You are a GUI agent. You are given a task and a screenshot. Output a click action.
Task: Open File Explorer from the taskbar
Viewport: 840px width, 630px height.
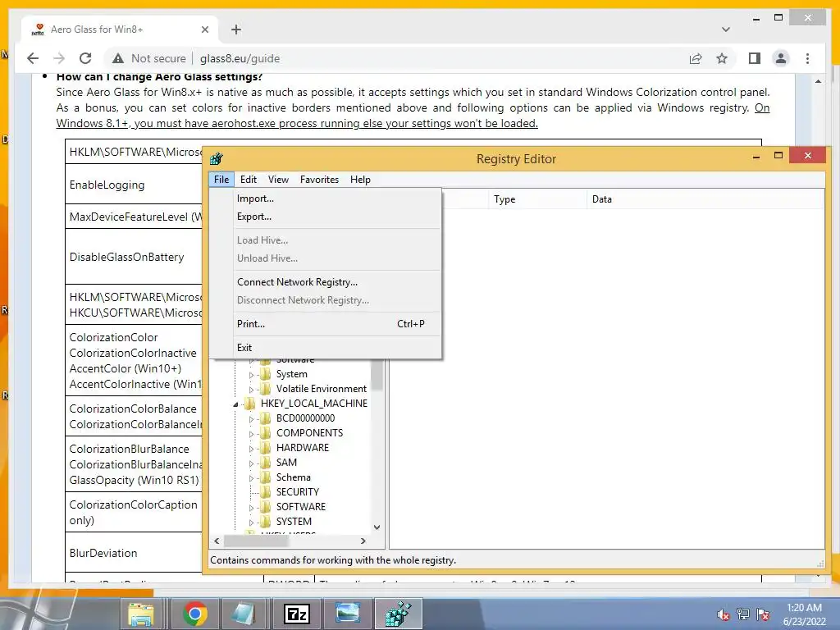pyautogui.click(x=141, y=614)
